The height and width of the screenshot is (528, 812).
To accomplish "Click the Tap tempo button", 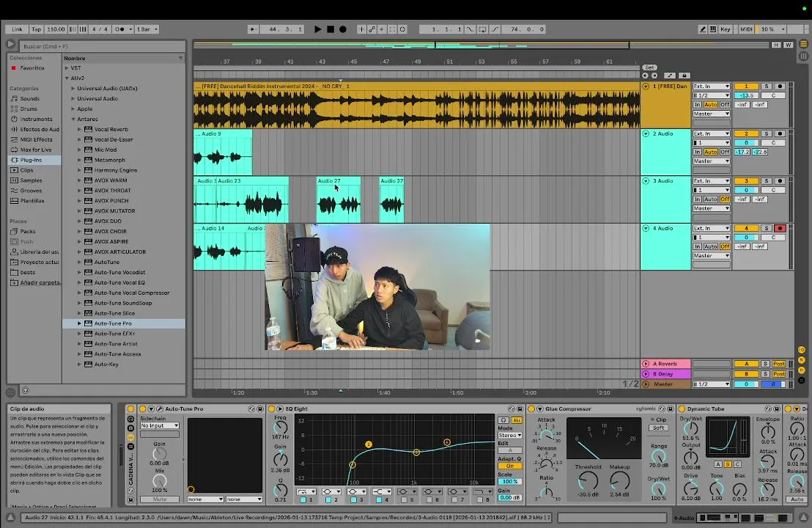I will 36,29.
